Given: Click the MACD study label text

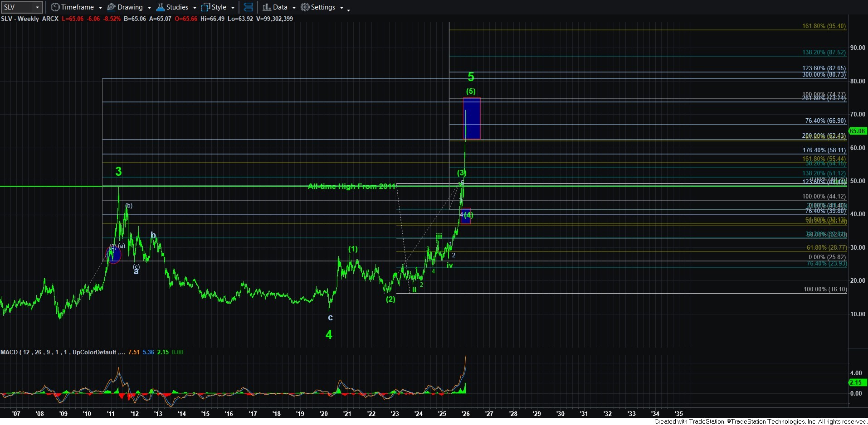Looking at the screenshot, I should point(63,352).
